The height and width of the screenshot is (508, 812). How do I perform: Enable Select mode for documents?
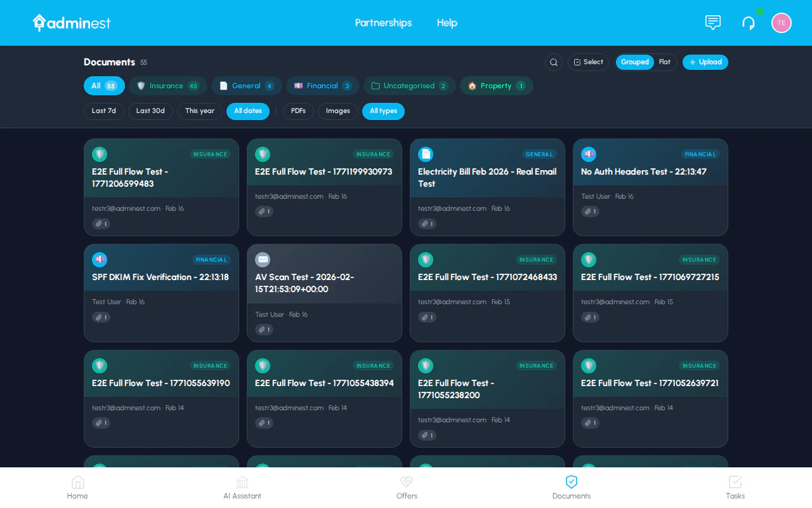[588, 62]
